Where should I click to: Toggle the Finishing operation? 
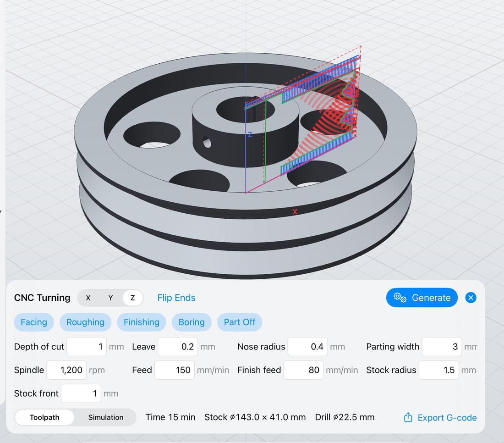coord(142,322)
